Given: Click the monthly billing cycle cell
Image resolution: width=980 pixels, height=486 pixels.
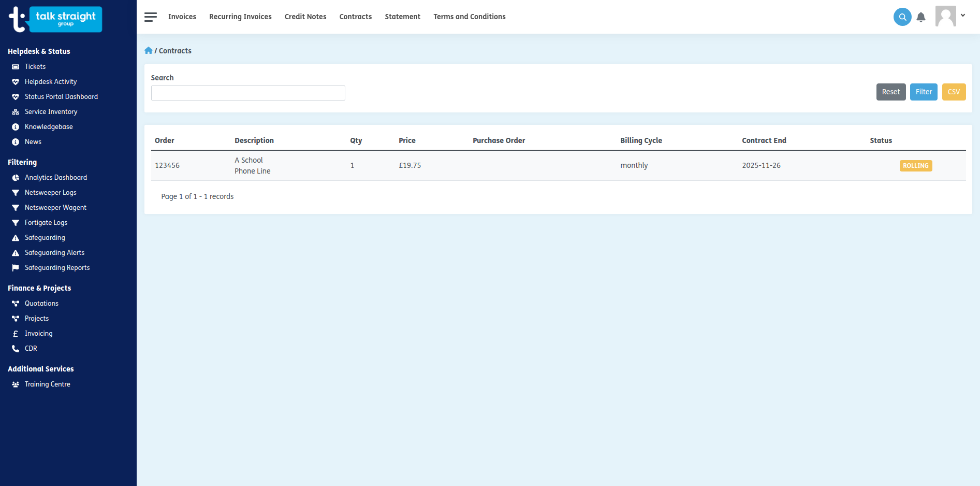Looking at the screenshot, I should (x=634, y=166).
